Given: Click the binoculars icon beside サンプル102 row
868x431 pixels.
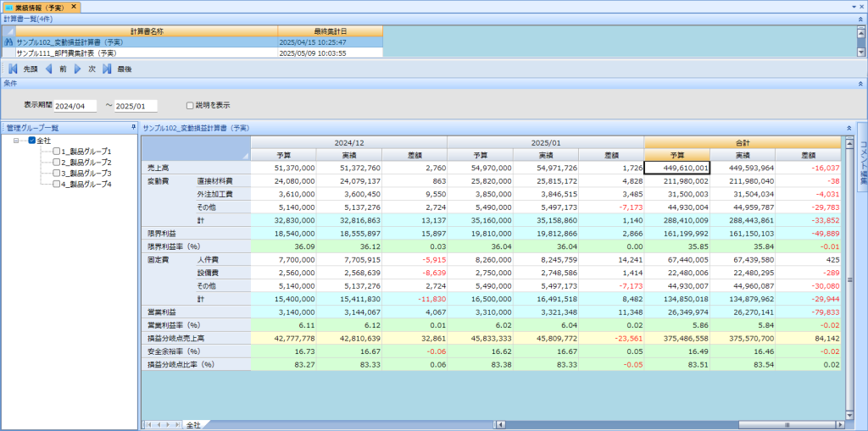Looking at the screenshot, I should click(x=8, y=41).
